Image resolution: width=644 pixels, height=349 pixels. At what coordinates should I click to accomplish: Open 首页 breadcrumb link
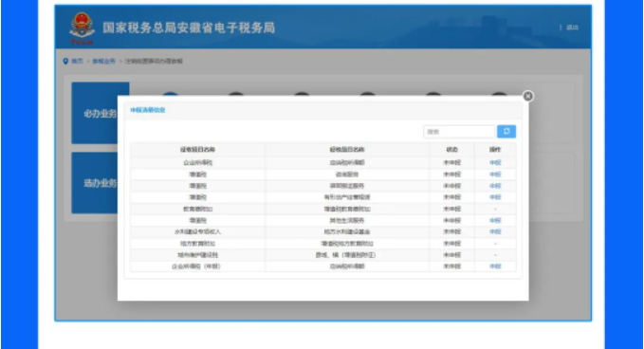click(77, 62)
